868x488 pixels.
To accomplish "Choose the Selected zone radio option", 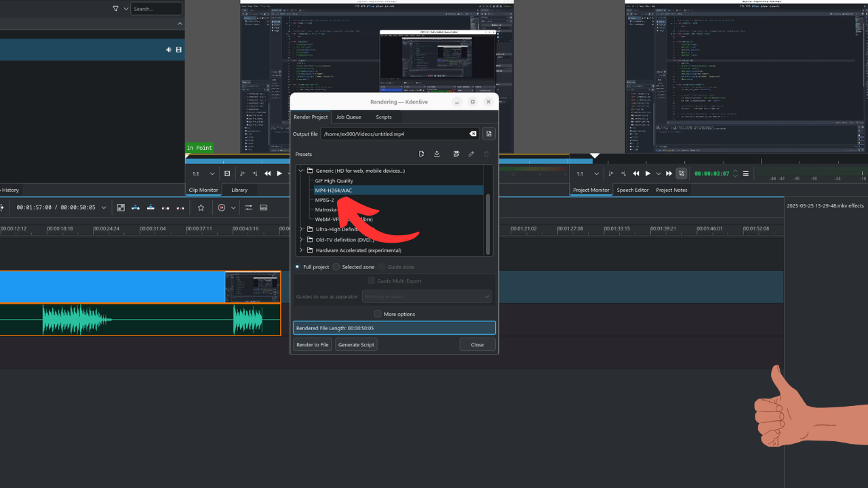I will click(336, 267).
